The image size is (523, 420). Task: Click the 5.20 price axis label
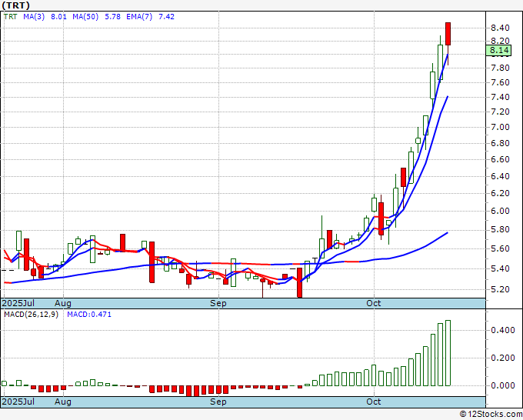(500, 289)
